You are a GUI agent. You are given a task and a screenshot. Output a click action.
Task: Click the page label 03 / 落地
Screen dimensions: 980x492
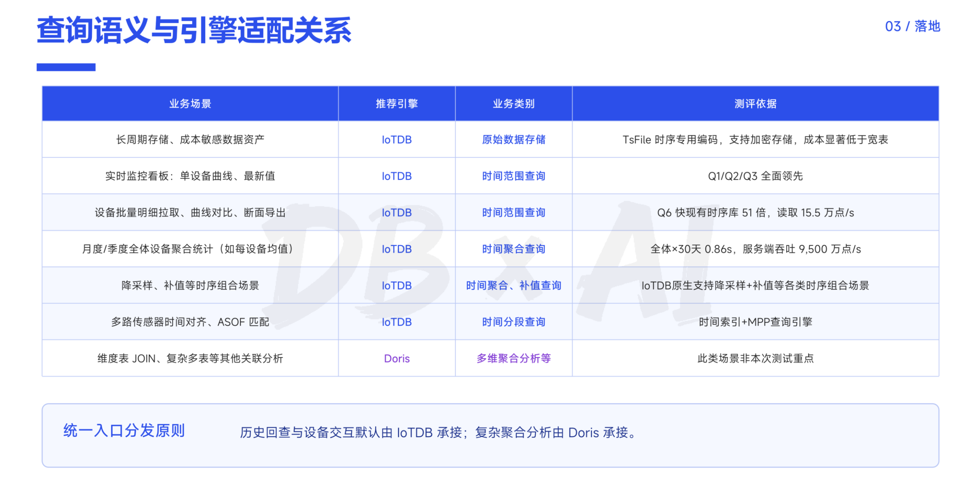(x=912, y=26)
